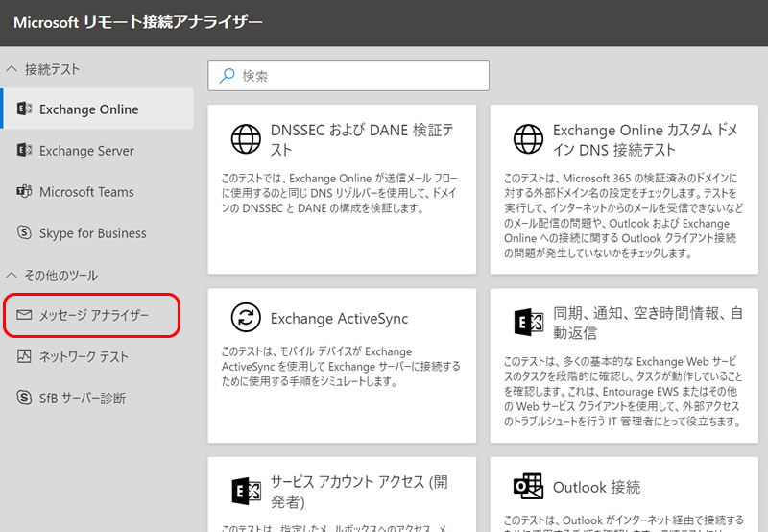Image resolution: width=768 pixels, height=532 pixels.
Task: Click the Microsoft Teams icon in sidebar
Action: [x=24, y=192]
